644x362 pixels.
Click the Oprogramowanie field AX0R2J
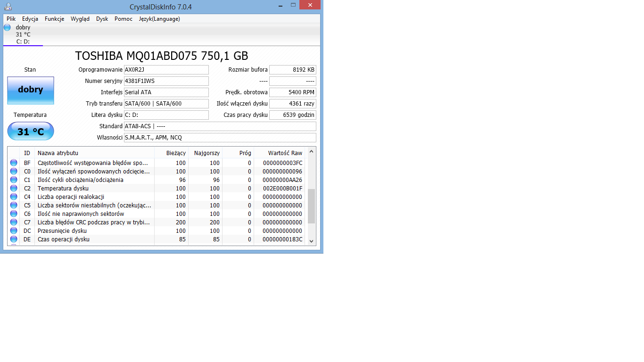click(x=166, y=70)
